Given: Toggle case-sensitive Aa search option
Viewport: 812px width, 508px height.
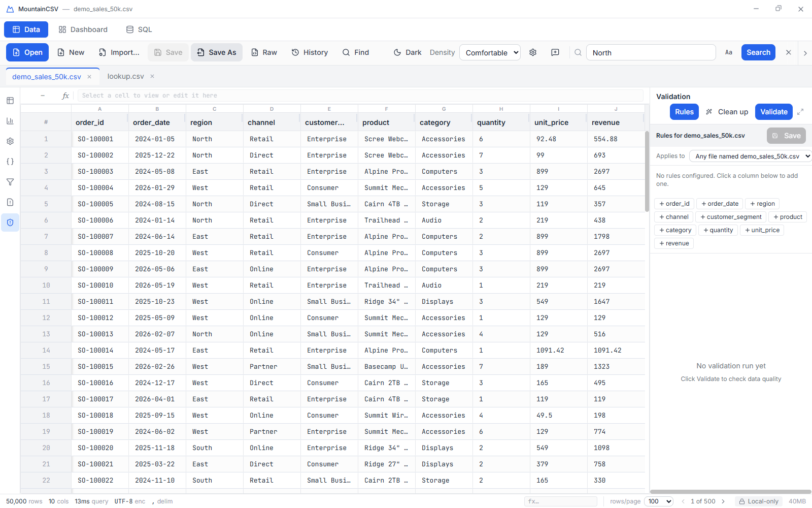Looking at the screenshot, I should (729, 52).
